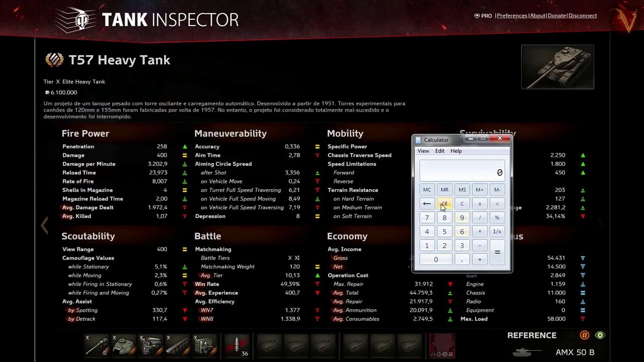The image size is (644, 362).
Task: Click the Damage per Minute label
Action: click(89, 164)
